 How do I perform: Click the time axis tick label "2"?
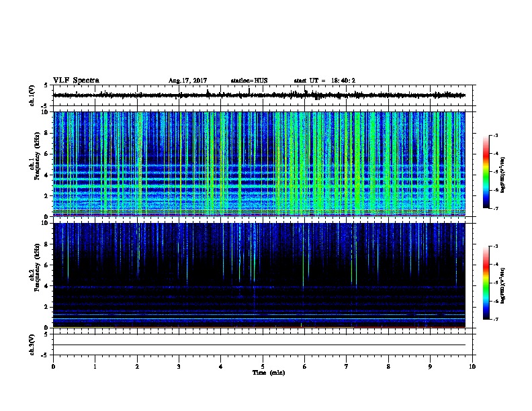(137, 367)
